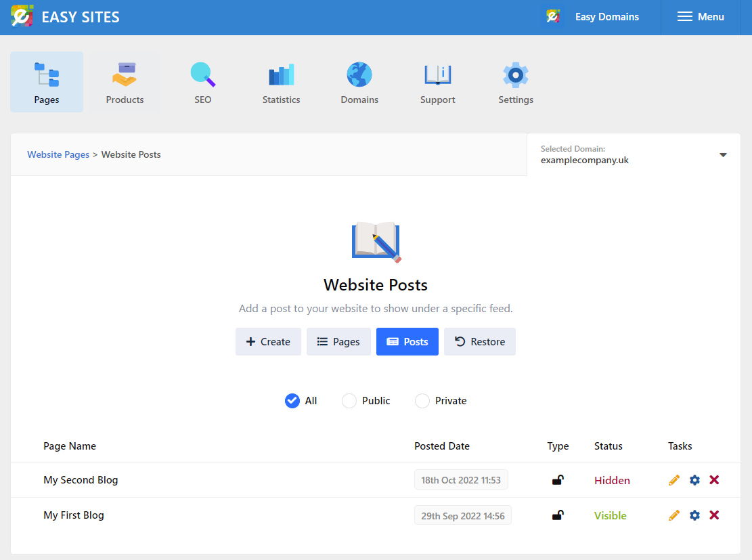Viewport: 752px width, 560px height.
Task: Open the My First Blog row name
Action: (73, 515)
